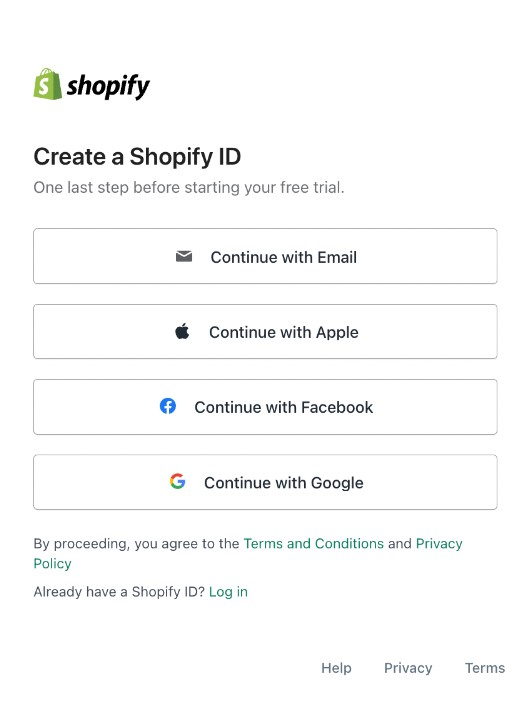
Task: Click the envelope email icon
Action: tap(184, 257)
